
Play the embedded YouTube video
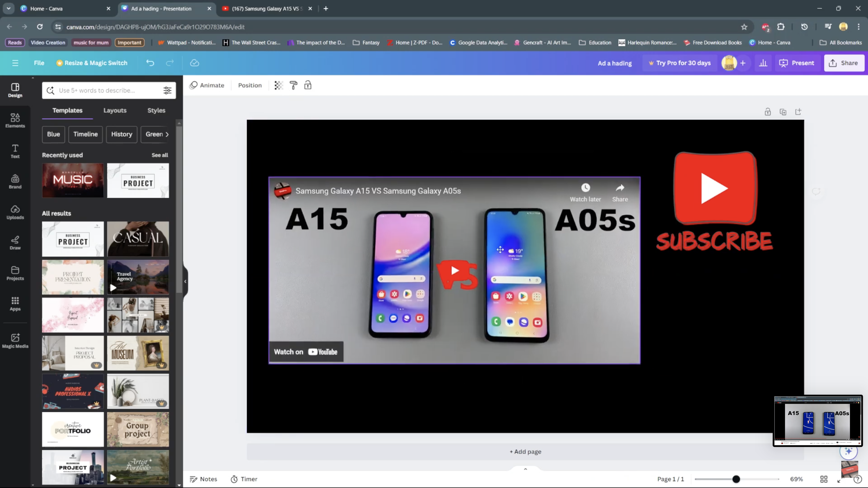[x=455, y=270]
